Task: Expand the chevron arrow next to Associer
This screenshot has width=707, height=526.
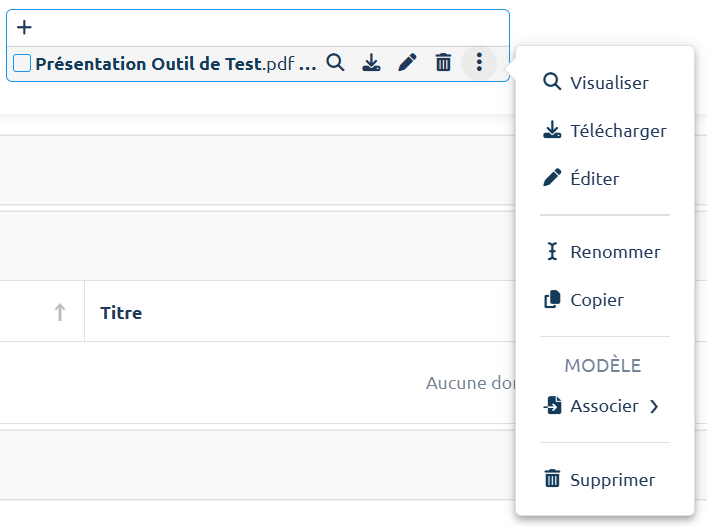Action: coord(654,406)
